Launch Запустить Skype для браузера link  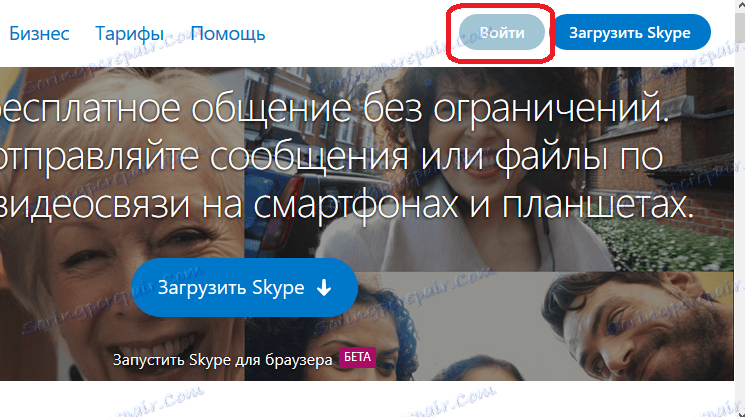(x=222, y=360)
